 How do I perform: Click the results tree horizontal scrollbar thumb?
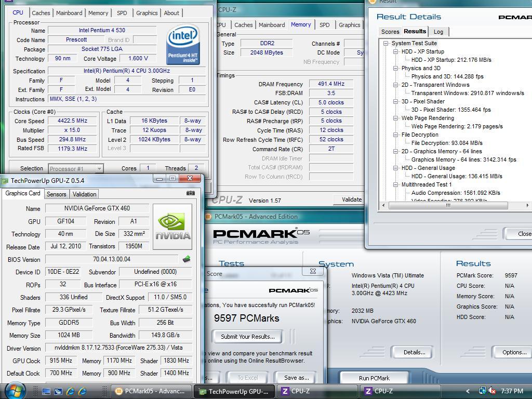pos(448,205)
